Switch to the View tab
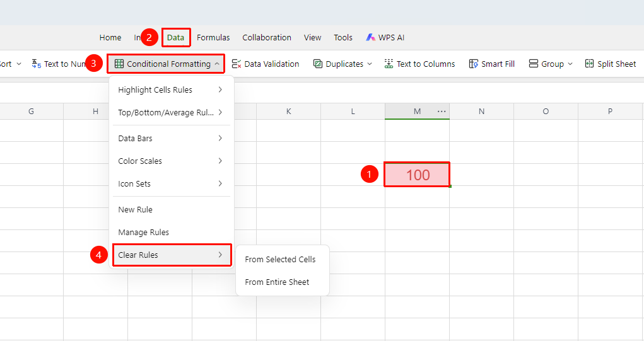 pyautogui.click(x=312, y=37)
